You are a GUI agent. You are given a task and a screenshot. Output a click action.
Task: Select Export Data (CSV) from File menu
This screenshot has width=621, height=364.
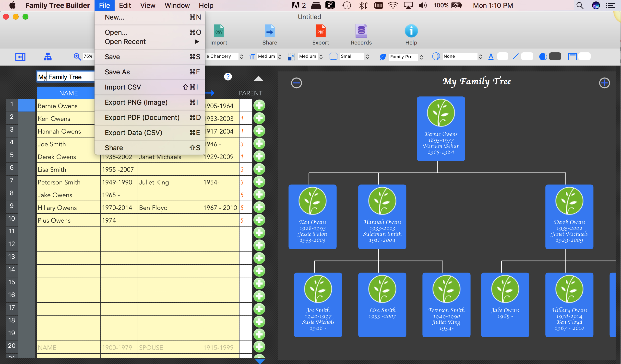pyautogui.click(x=133, y=132)
